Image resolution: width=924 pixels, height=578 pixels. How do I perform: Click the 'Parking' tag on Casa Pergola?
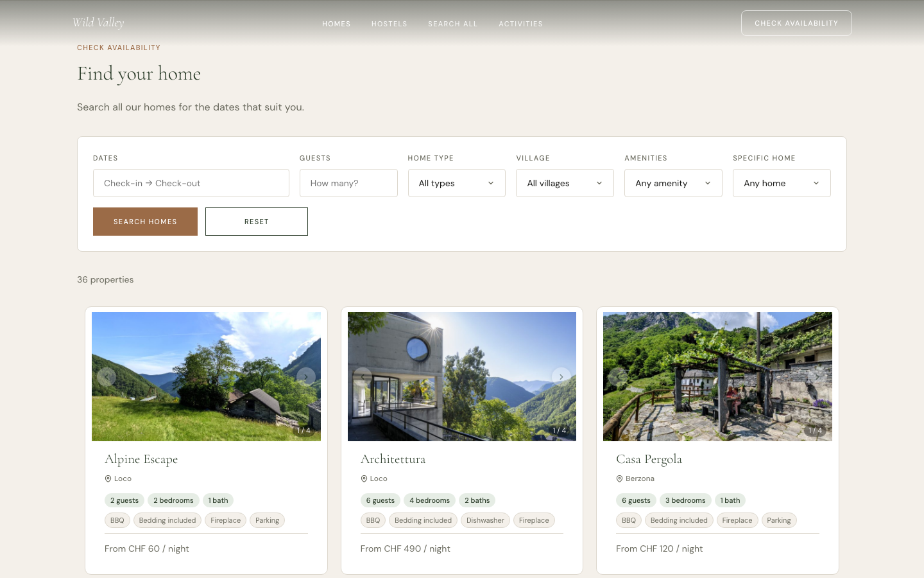coord(779,520)
